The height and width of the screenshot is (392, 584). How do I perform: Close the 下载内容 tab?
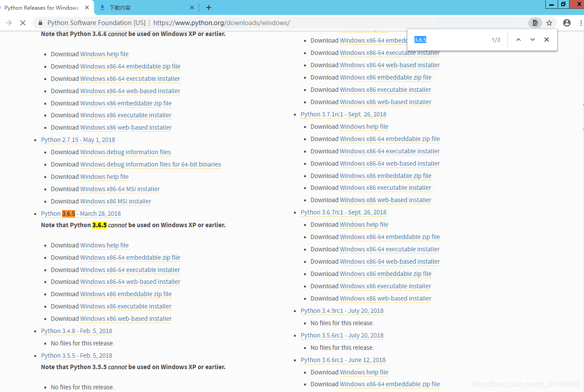[192, 7]
